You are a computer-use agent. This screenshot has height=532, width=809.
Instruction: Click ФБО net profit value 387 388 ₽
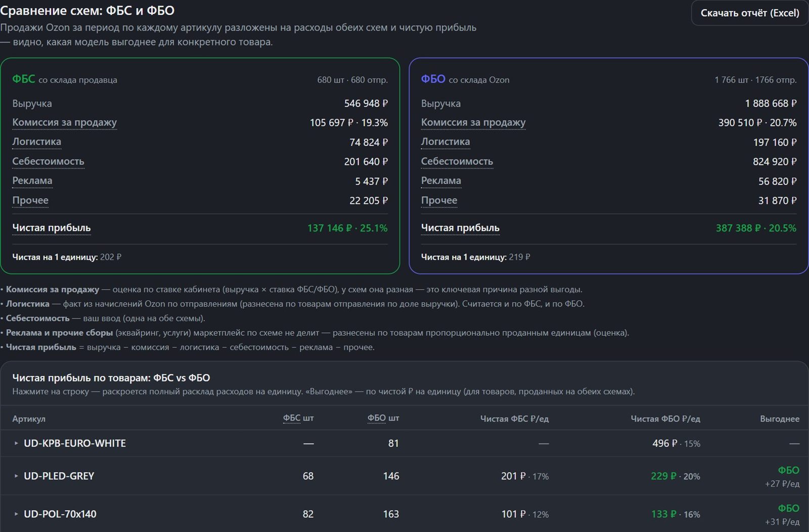click(738, 228)
